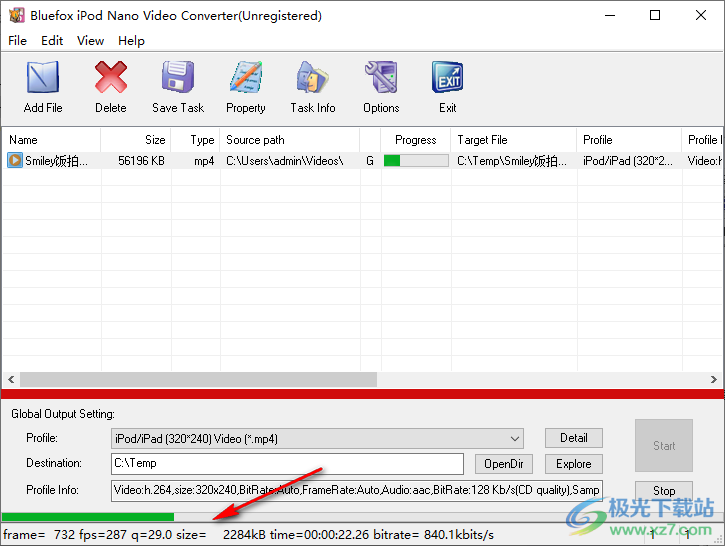This screenshot has width=725, height=546.
Task: Click the video file icon beside Smiley
Action: click(x=15, y=160)
